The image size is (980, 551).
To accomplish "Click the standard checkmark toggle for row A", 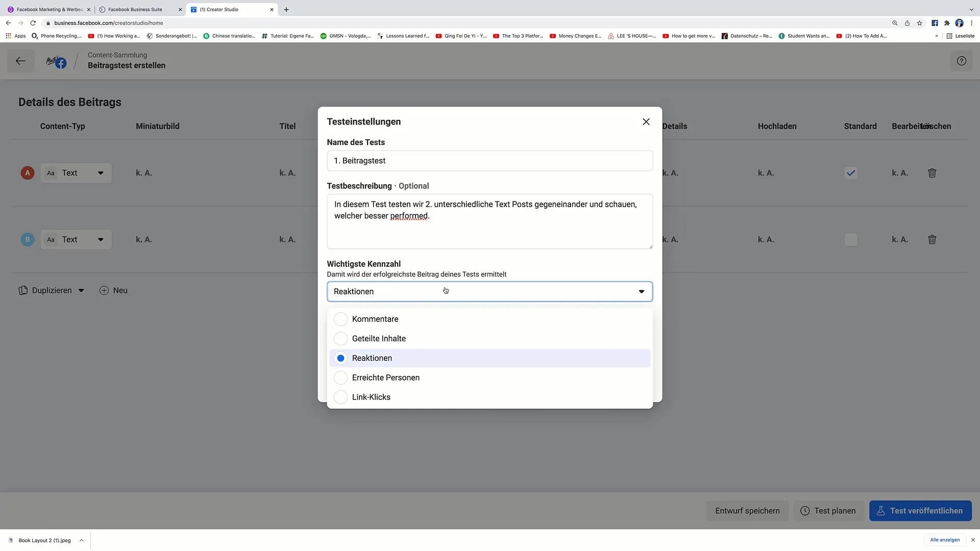I will (x=851, y=173).
